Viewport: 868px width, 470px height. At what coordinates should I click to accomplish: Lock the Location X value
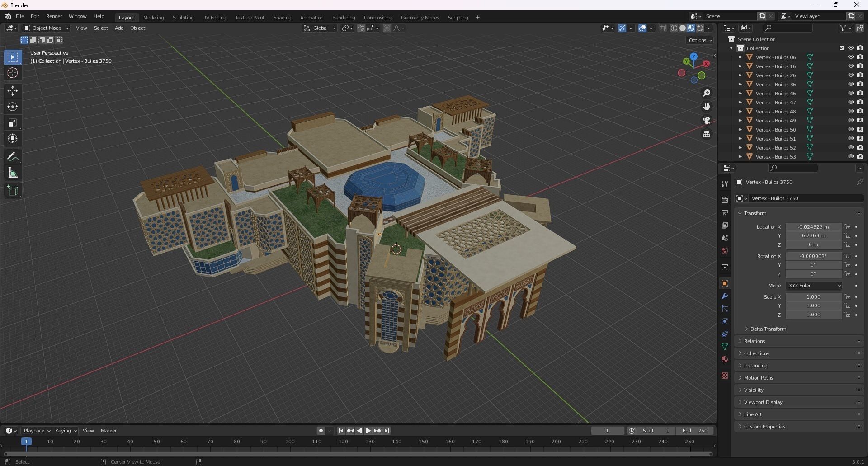(x=848, y=227)
